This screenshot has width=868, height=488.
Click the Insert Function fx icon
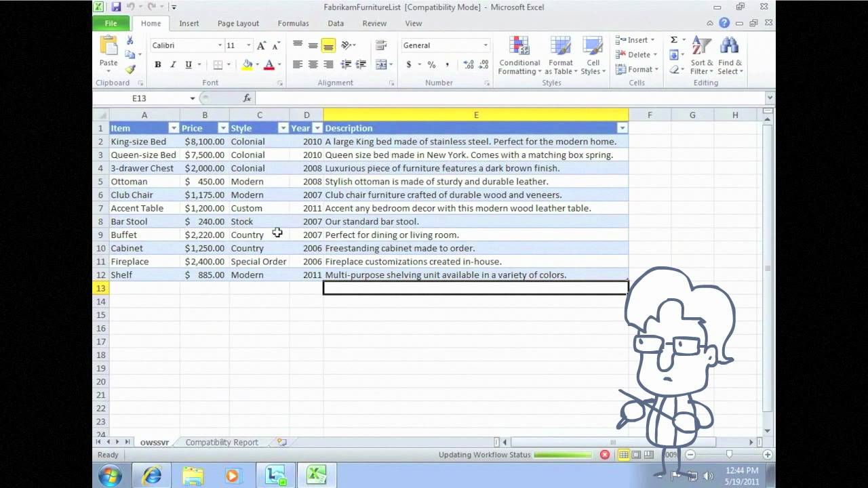(247, 98)
